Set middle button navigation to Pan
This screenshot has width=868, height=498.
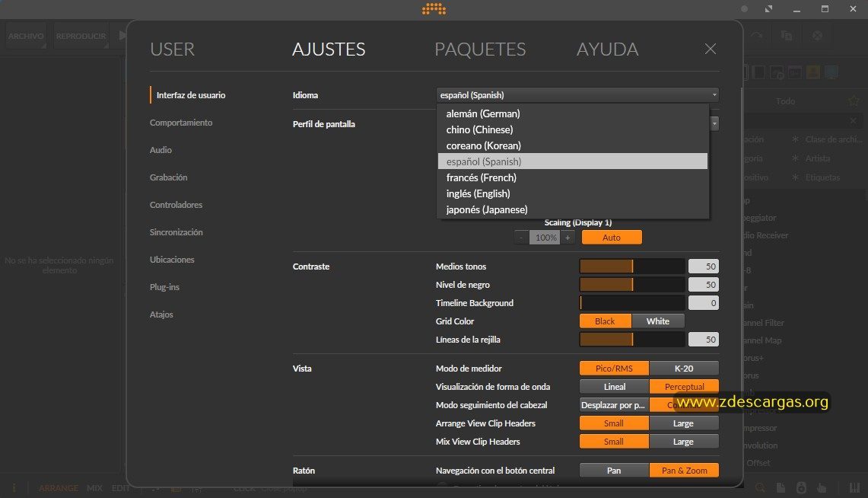coord(614,470)
